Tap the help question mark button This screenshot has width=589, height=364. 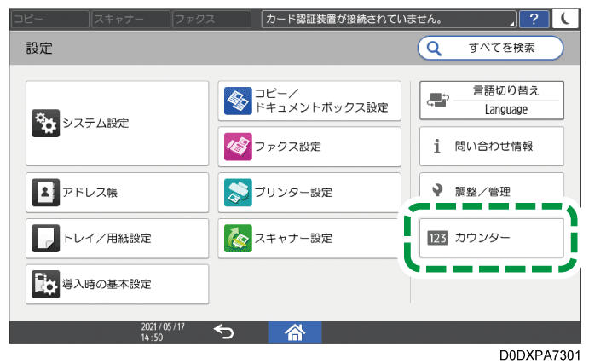tap(534, 19)
